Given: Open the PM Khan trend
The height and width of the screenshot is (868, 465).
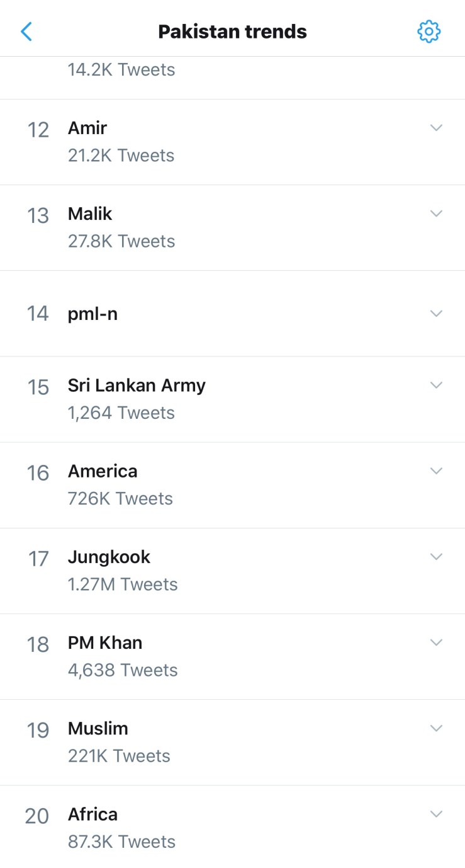Looking at the screenshot, I should tap(105, 642).
